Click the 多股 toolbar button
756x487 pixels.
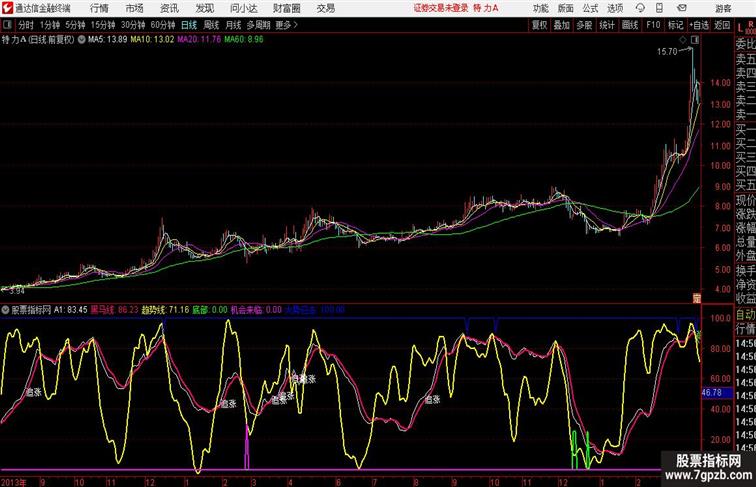tap(584, 25)
